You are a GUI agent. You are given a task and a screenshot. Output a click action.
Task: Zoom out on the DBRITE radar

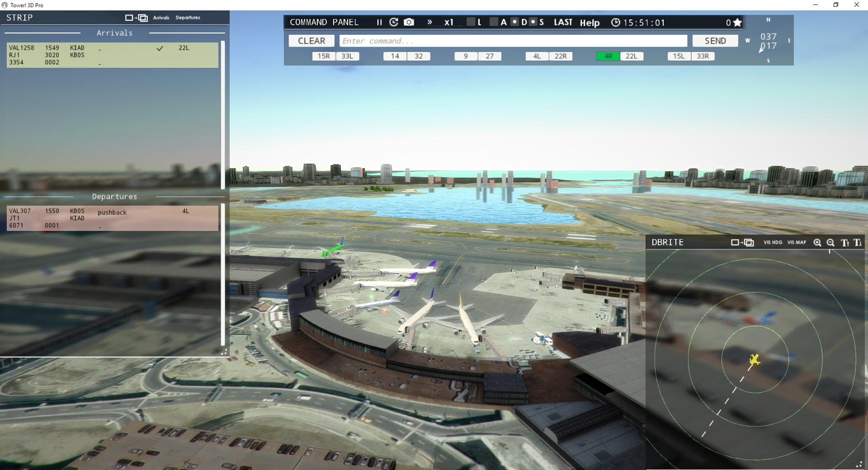[x=830, y=243]
